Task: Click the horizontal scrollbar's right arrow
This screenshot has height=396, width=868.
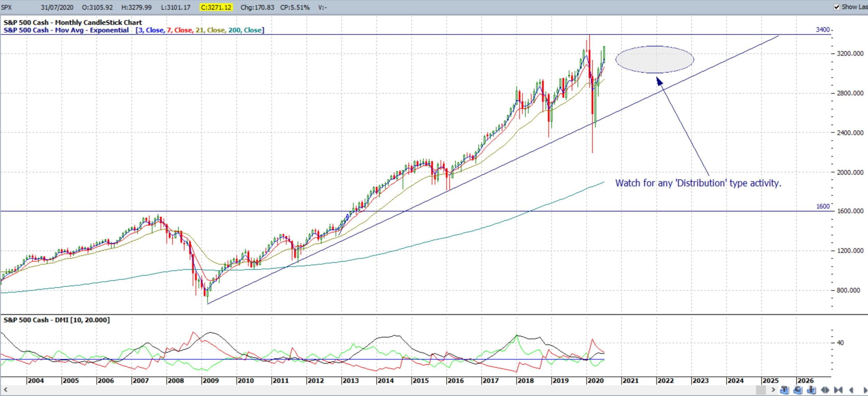Action: click(773, 390)
